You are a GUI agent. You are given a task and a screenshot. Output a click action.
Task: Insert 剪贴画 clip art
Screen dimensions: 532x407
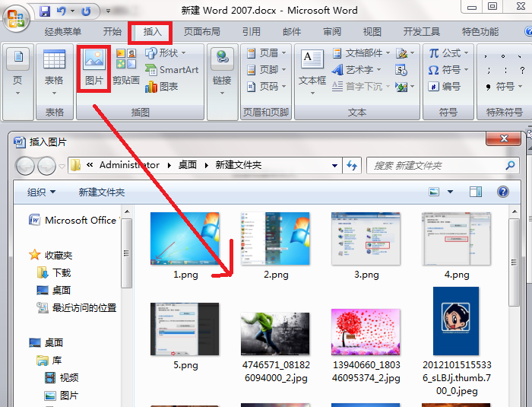(x=126, y=67)
